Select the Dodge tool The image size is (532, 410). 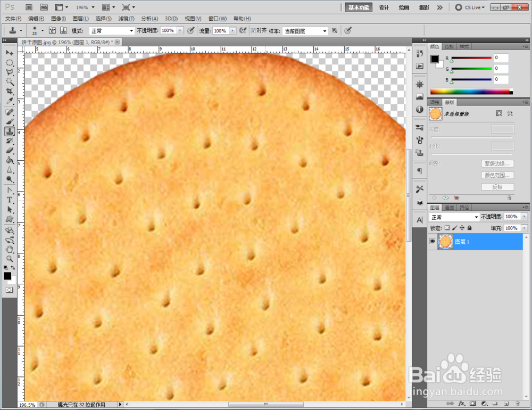click(x=10, y=179)
